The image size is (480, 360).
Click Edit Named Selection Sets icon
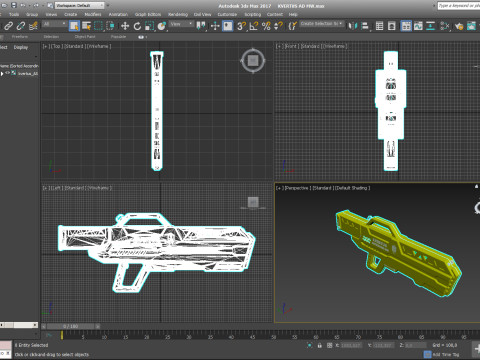tap(292, 26)
